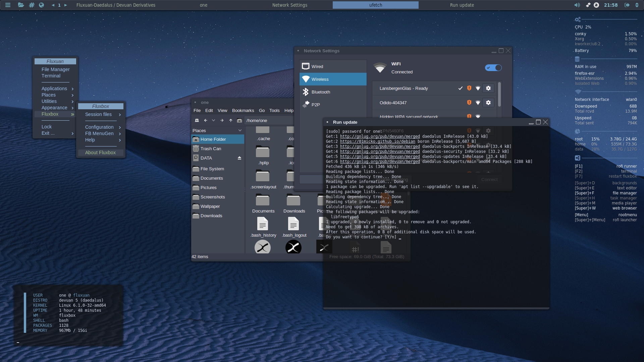The height and width of the screenshot is (362, 644).
Task: Expand Places submenu in Fluxuan menu
Action: point(55,95)
